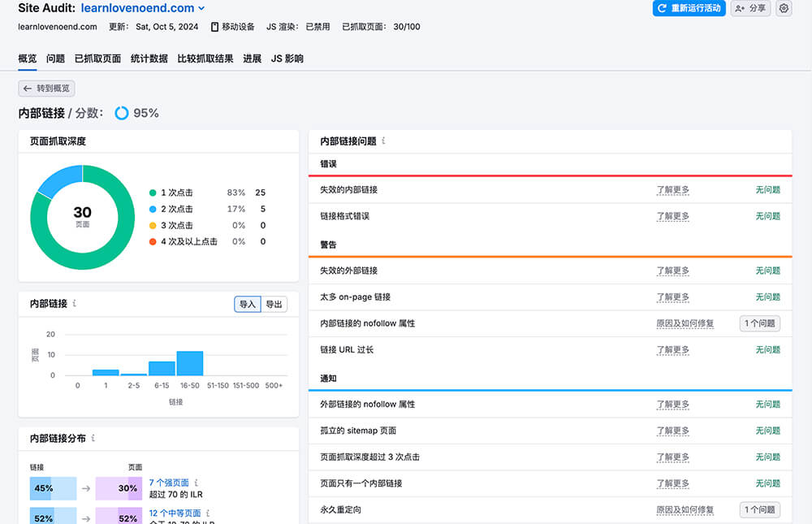
Task: Click the info icon next to 12 个中等页面
Action: pos(208,513)
